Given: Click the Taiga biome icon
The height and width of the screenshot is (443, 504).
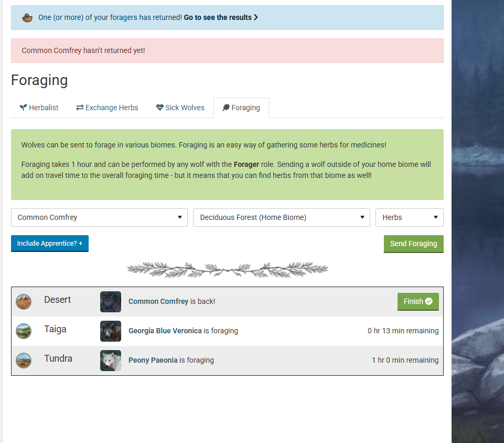Looking at the screenshot, I should pyautogui.click(x=24, y=331).
